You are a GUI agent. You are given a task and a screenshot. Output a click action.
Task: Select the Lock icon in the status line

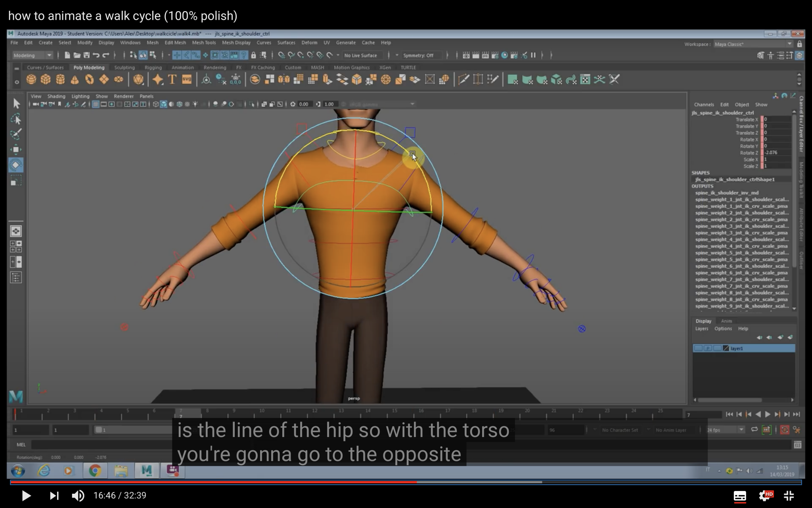pyautogui.click(x=253, y=55)
